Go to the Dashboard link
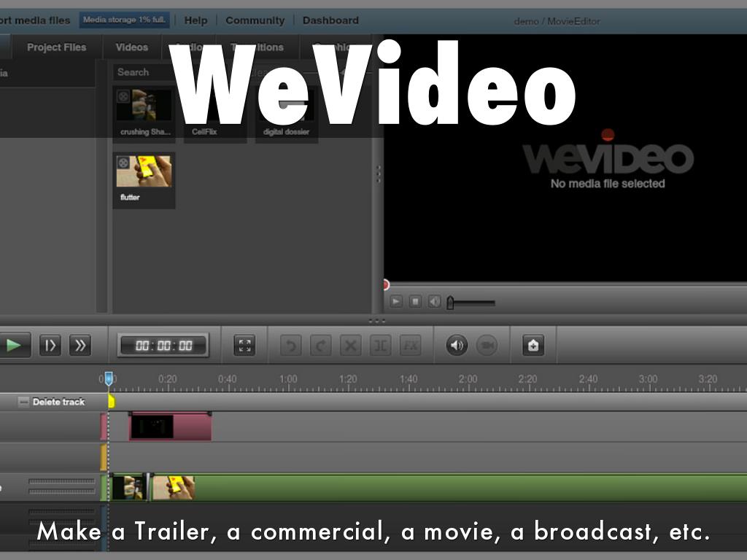Screen dimensions: 747x560 [330, 20]
